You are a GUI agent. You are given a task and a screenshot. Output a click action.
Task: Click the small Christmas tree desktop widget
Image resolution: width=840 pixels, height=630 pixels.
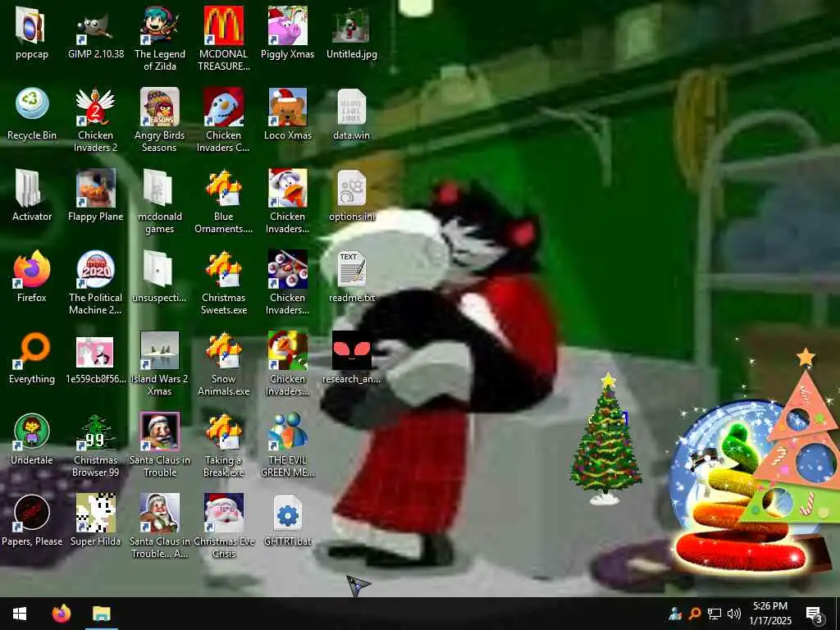coord(606,440)
